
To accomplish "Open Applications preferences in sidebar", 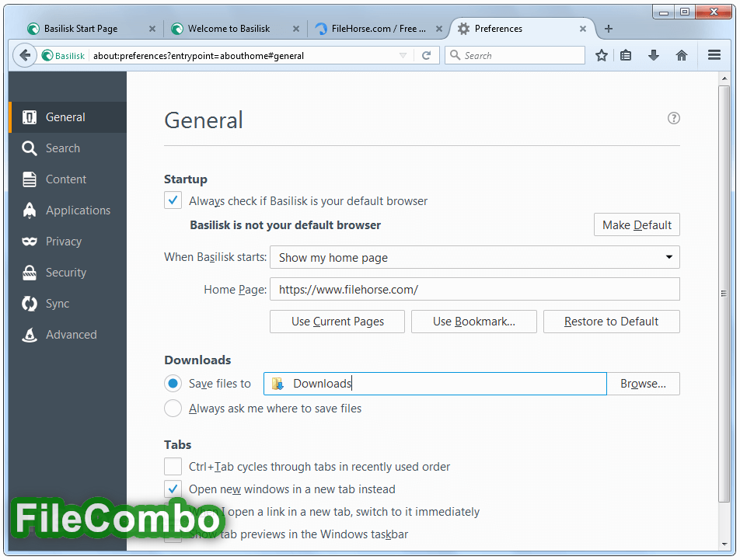I will (x=68, y=210).
